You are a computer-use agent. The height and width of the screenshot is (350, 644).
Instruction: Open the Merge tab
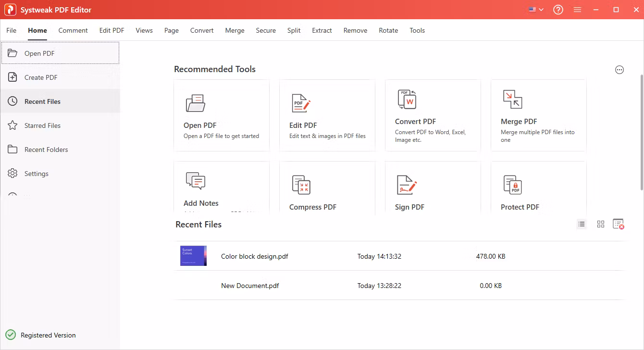tap(235, 30)
